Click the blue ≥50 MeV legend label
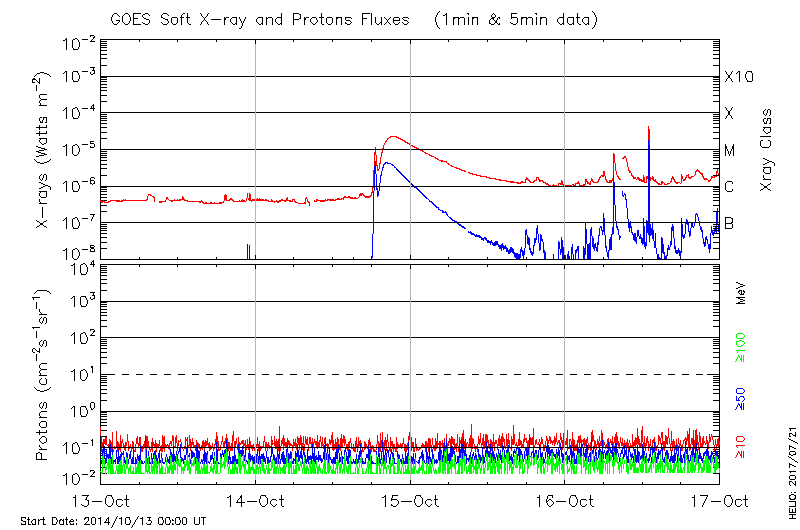Image resolution: width=800 pixels, height=530 pixels. click(741, 398)
